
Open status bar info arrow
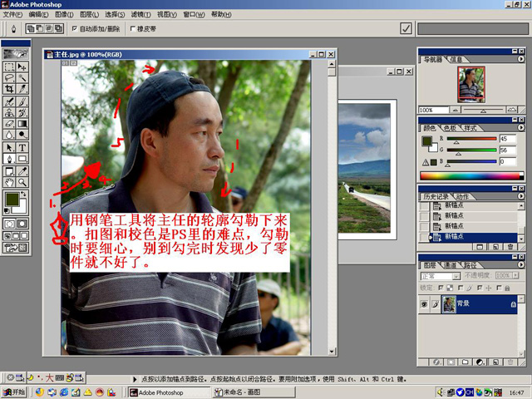coord(135,379)
